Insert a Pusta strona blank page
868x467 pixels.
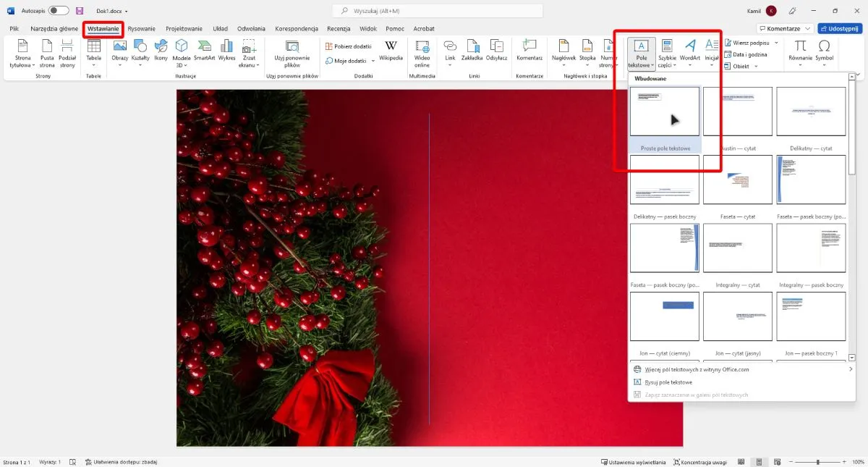(x=47, y=53)
